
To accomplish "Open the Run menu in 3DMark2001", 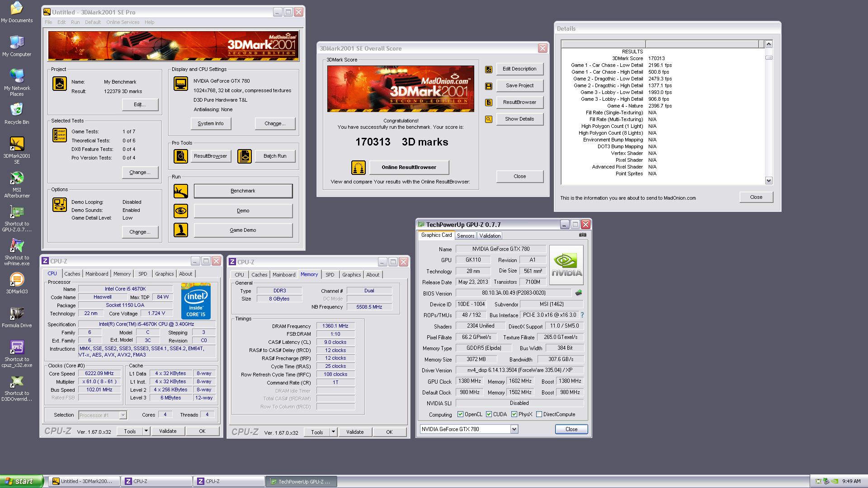I will coord(75,22).
